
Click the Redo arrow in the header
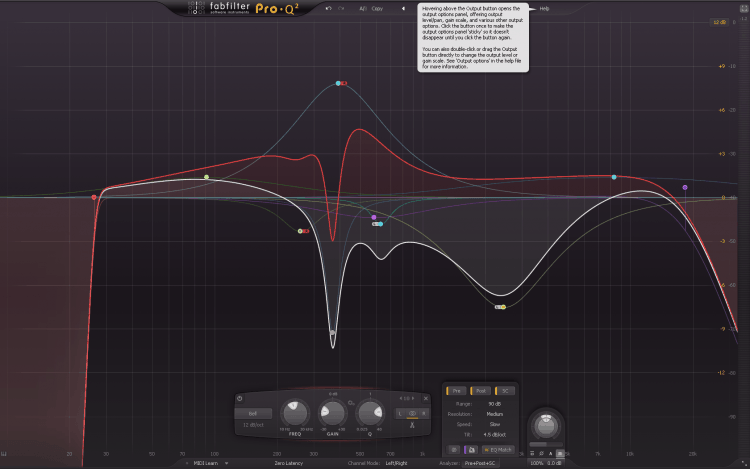341,9
